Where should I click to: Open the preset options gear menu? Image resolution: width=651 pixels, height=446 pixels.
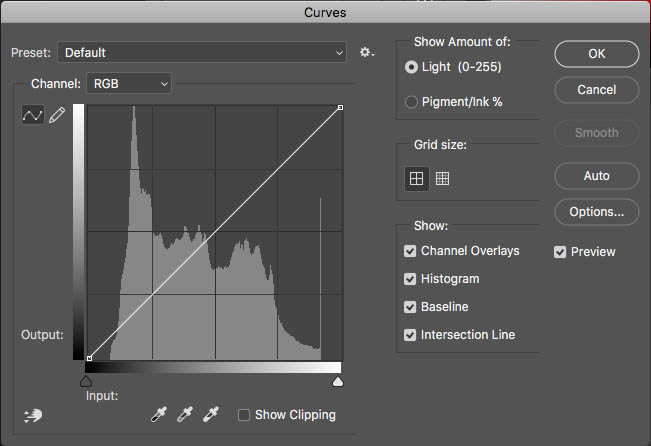click(367, 52)
